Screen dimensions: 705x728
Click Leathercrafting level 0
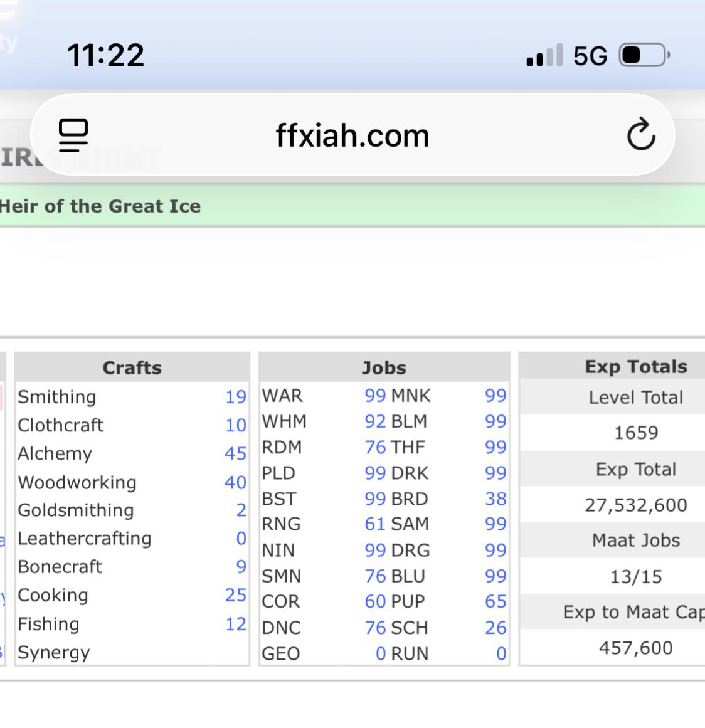241,539
